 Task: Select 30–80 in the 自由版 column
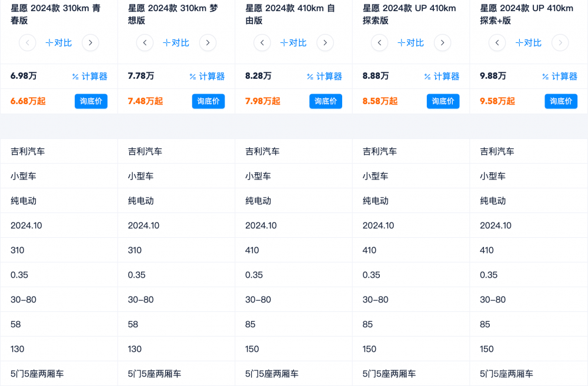258,300
